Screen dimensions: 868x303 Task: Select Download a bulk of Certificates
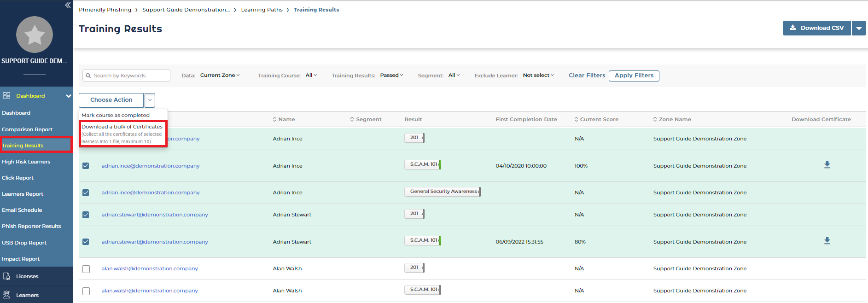pos(122,127)
